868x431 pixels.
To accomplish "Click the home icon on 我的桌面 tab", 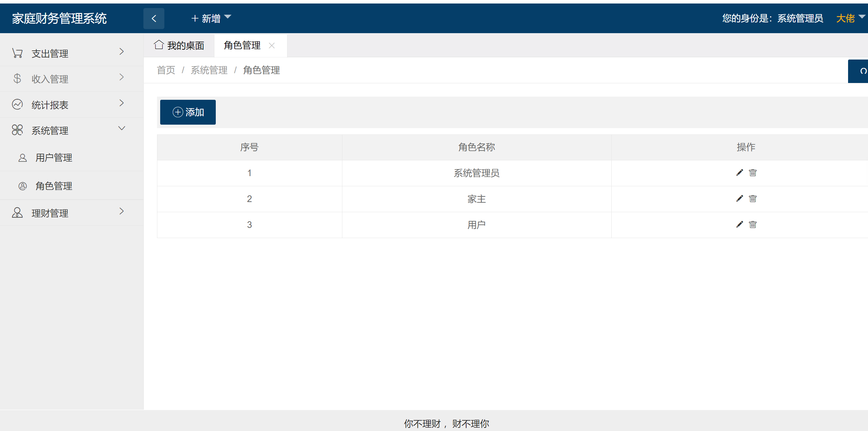I will pyautogui.click(x=159, y=45).
